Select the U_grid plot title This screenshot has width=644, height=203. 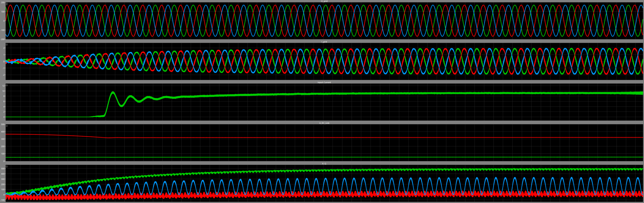[x=324, y=1]
